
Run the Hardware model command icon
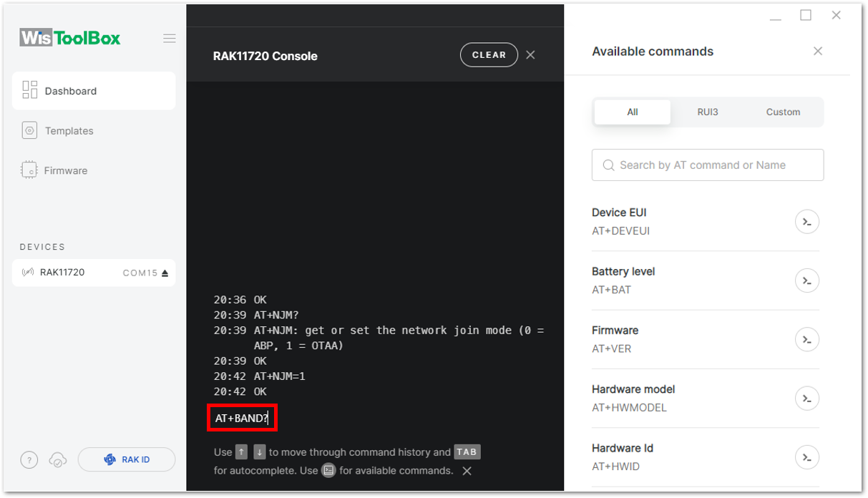[x=807, y=399]
